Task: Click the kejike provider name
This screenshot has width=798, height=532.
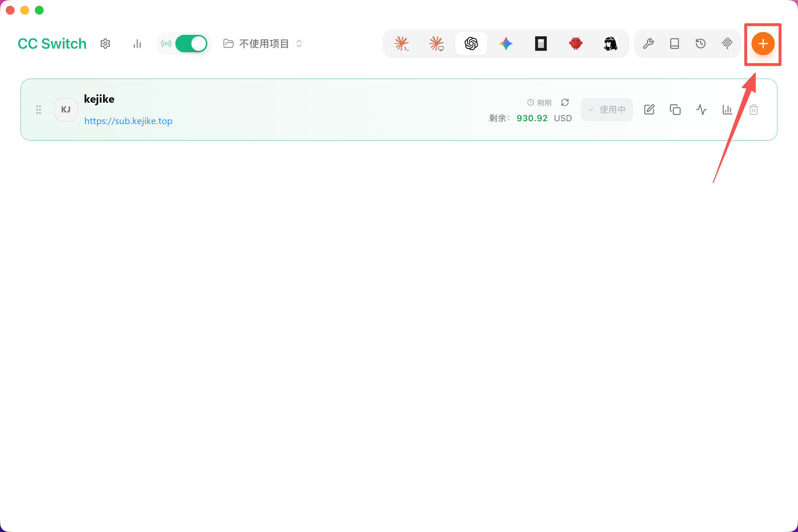Action: click(99, 99)
